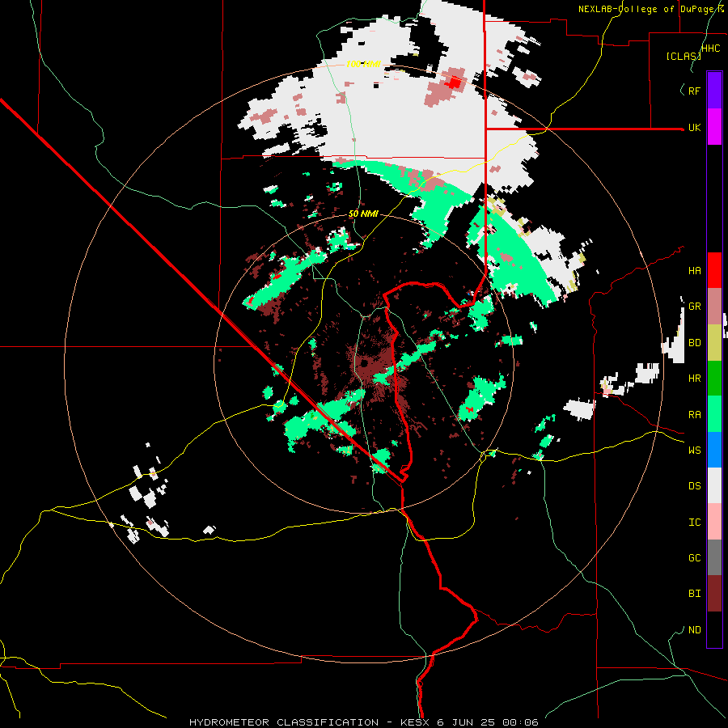Click the HR label beside the legend
The height and width of the screenshot is (728, 728).
tap(694, 379)
